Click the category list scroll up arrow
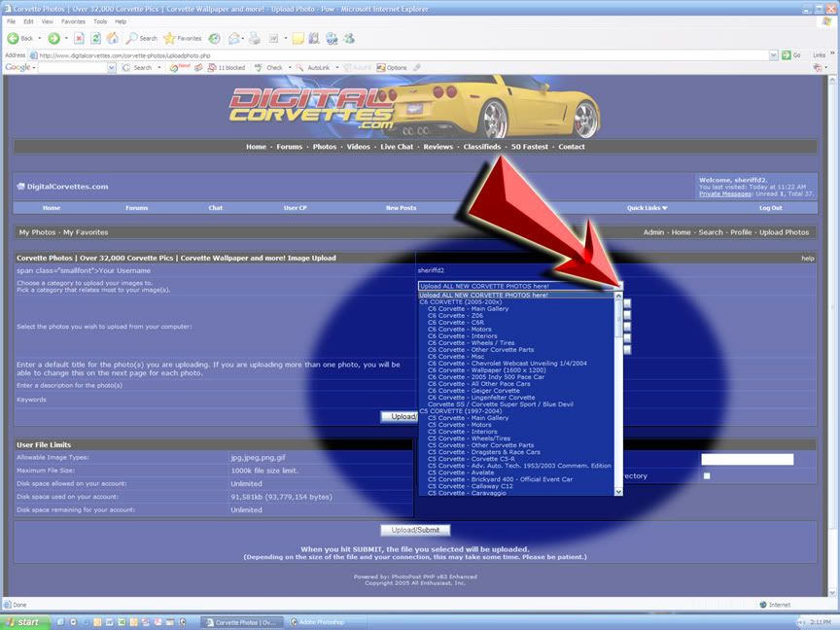The height and width of the screenshot is (630, 840). (618, 296)
